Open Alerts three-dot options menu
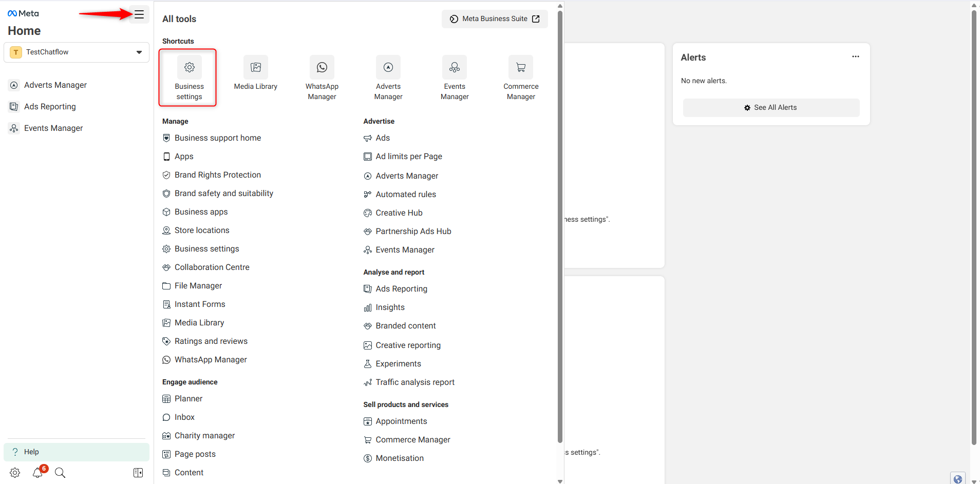The height and width of the screenshot is (484, 980). click(x=856, y=56)
